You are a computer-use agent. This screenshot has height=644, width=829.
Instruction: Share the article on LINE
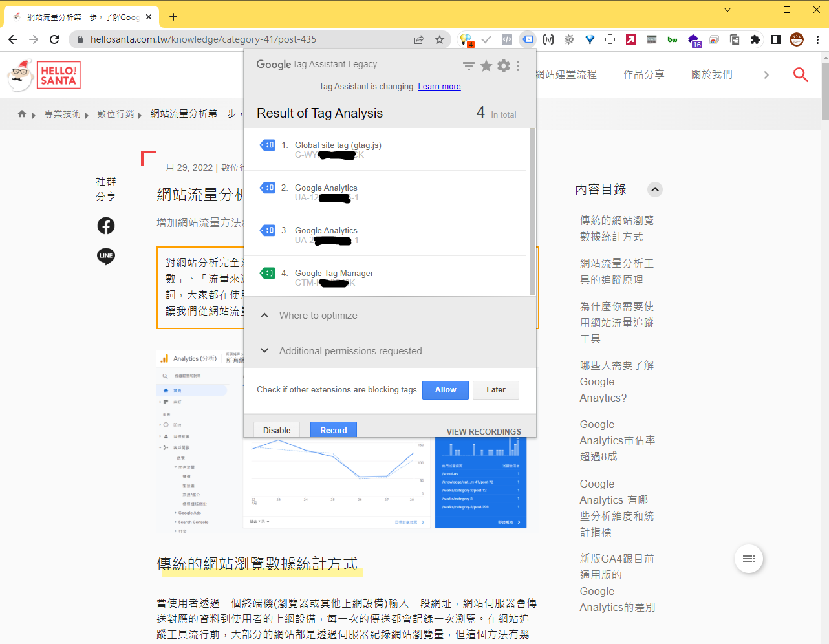(x=106, y=257)
